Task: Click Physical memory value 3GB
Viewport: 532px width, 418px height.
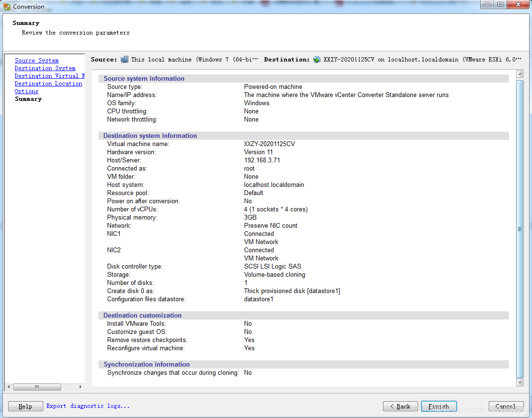Action: coord(250,218)
